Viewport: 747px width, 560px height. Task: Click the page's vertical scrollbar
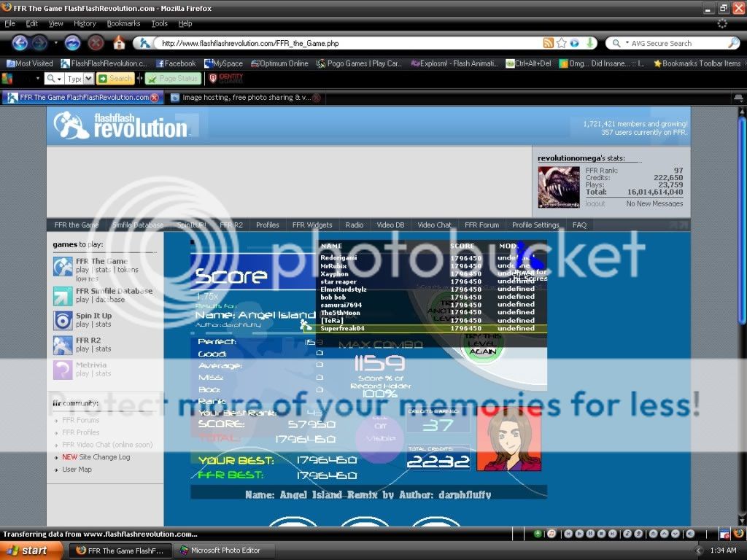pyautogui.click(x=742, y=219)
